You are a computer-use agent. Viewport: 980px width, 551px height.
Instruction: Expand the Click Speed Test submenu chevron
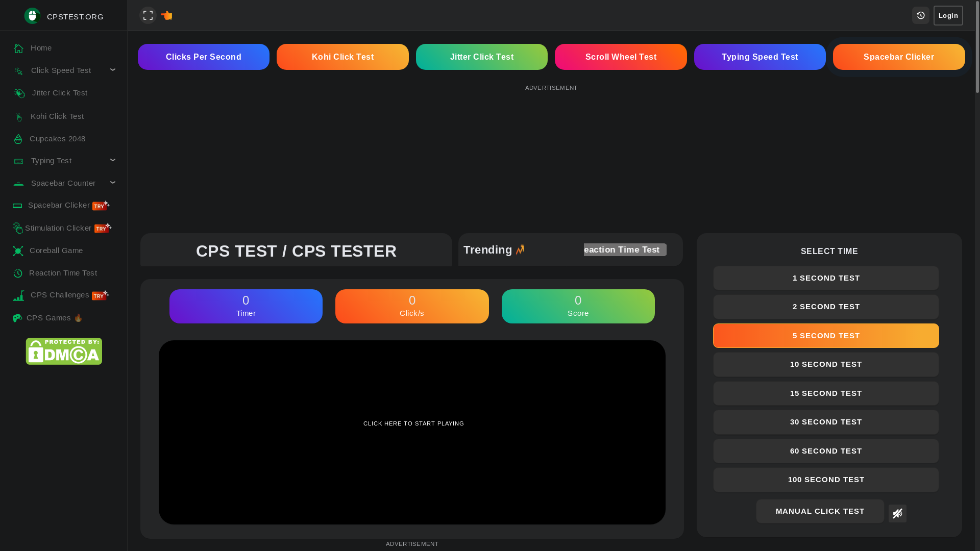click(x=113, y=70)
